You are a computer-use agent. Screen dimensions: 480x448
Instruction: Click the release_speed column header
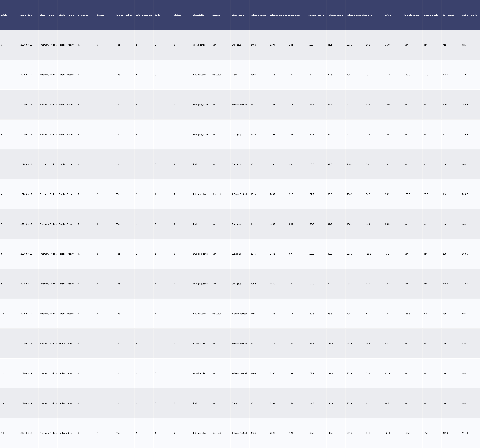[259, 15]
